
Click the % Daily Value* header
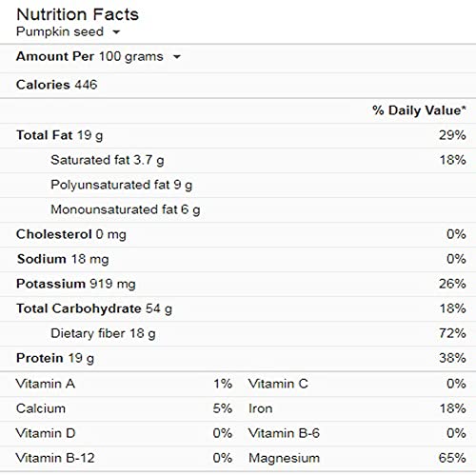pyautogui.click(x=419, y=110)
